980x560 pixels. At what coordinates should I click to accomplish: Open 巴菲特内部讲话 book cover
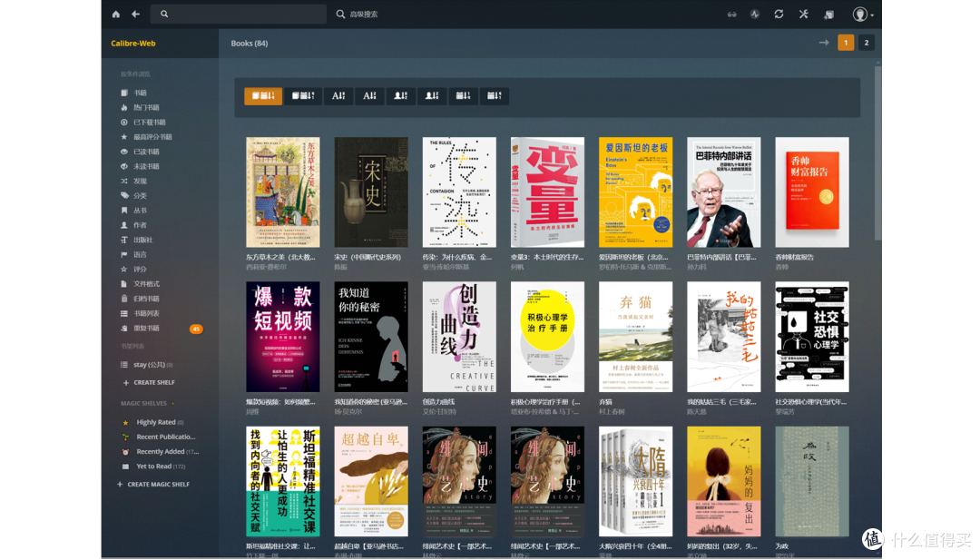[x=724, y=192]
